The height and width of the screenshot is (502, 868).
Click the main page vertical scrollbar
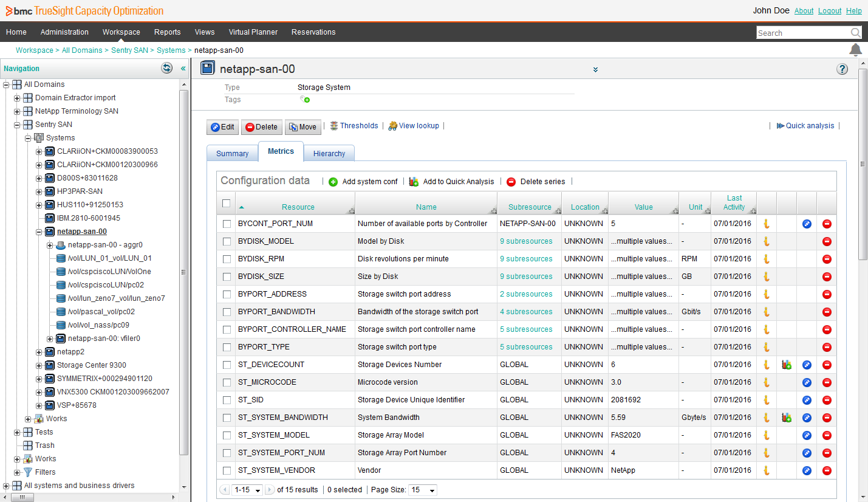tap(863, 164)
